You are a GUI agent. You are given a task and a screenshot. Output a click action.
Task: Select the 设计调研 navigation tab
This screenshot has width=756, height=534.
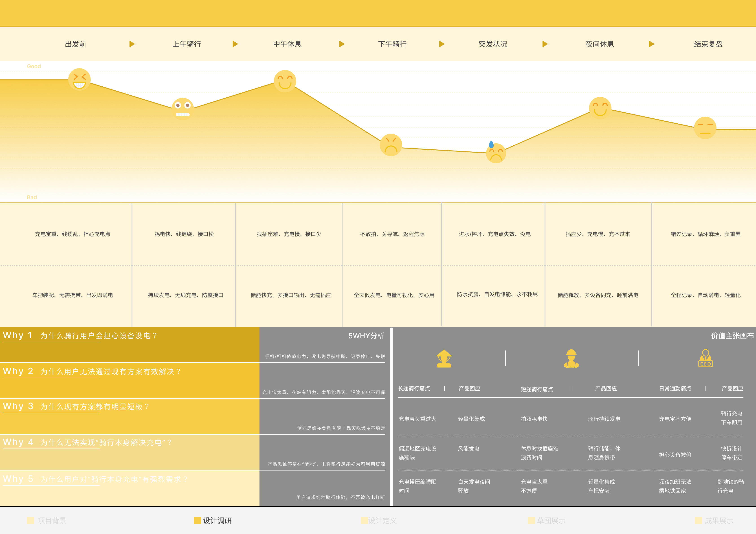click(x=217, y=521)
